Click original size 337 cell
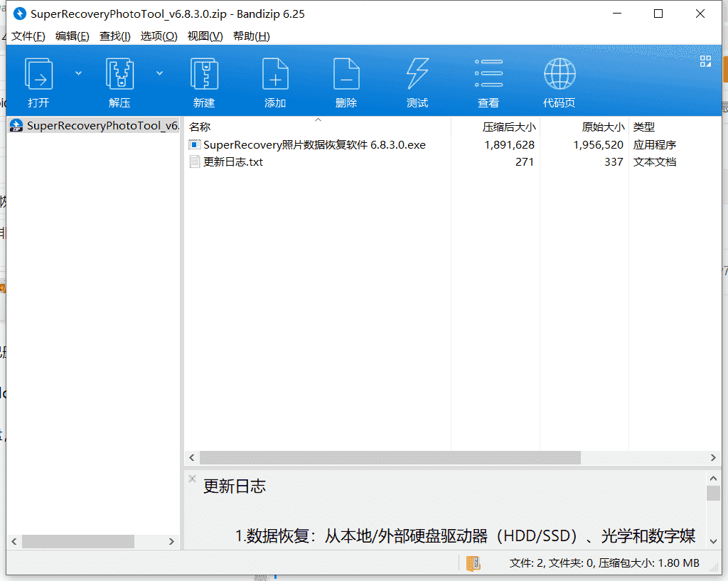The image size is (728, 581). point(614,161)
